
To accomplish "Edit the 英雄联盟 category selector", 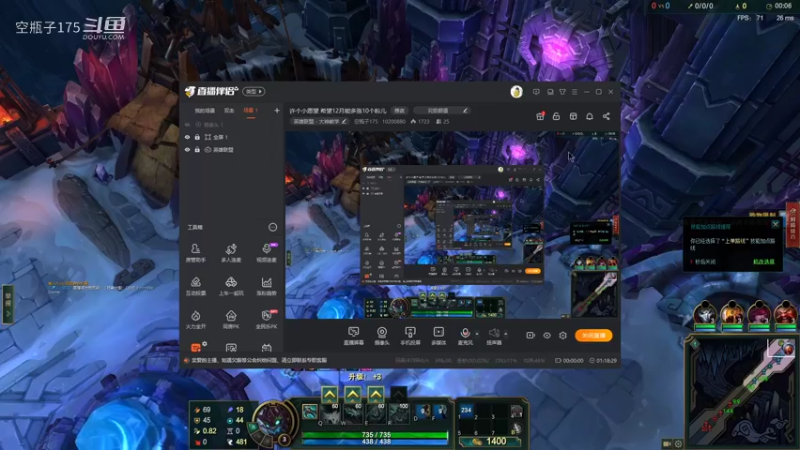I will [x=319, y=121].
